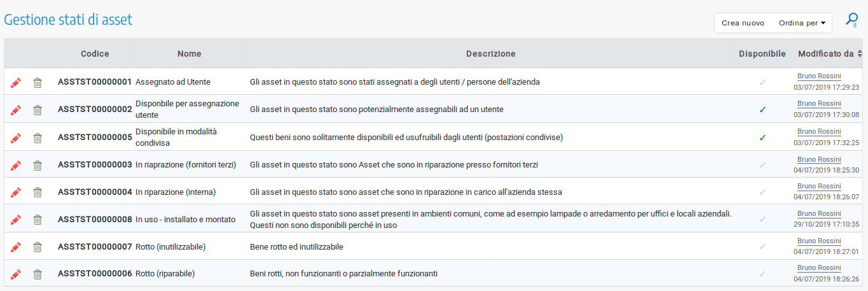This screenshot has width=868, height=291.
Task: Toggle the Disponibile check for Assegnato ad Utente
Action: tap(762, 82)
